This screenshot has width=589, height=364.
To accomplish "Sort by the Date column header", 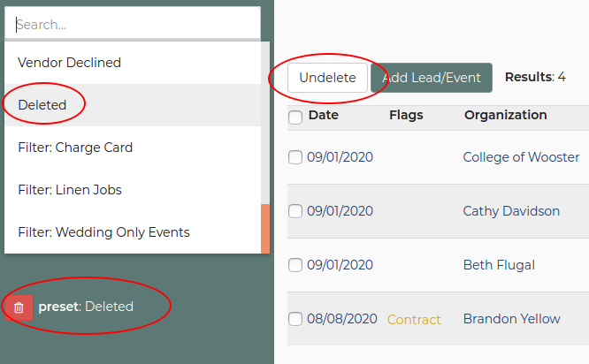I will point(324,115).
